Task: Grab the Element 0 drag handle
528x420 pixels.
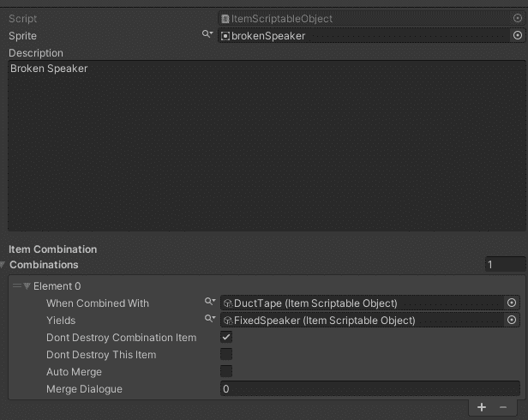Action: (17, 286)
